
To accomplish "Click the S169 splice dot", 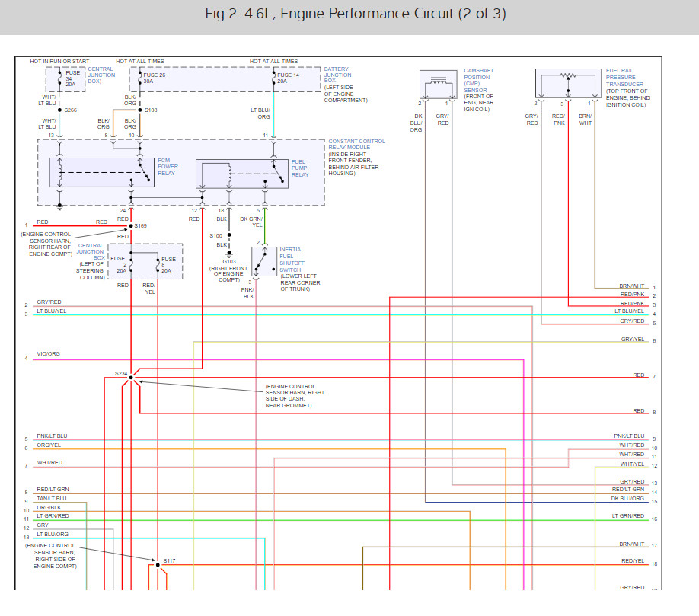I will coord(131,226).
